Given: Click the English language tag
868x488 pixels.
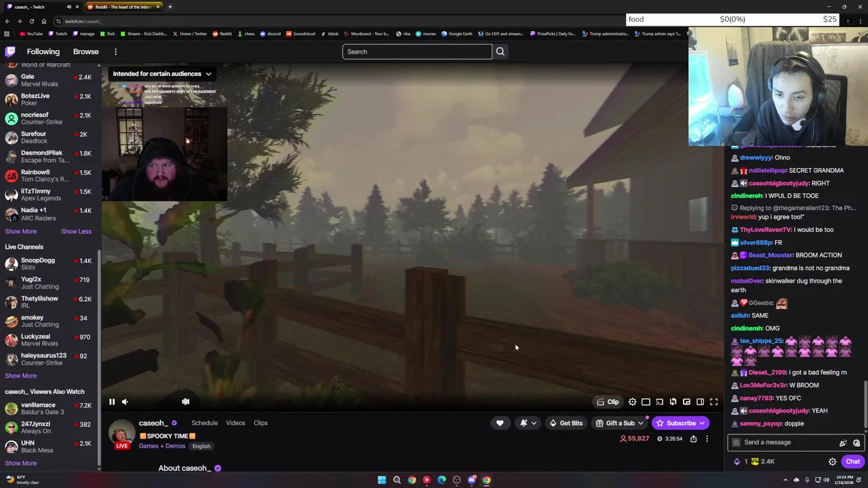Looking at the screenshot, I should tap(201, 446).
